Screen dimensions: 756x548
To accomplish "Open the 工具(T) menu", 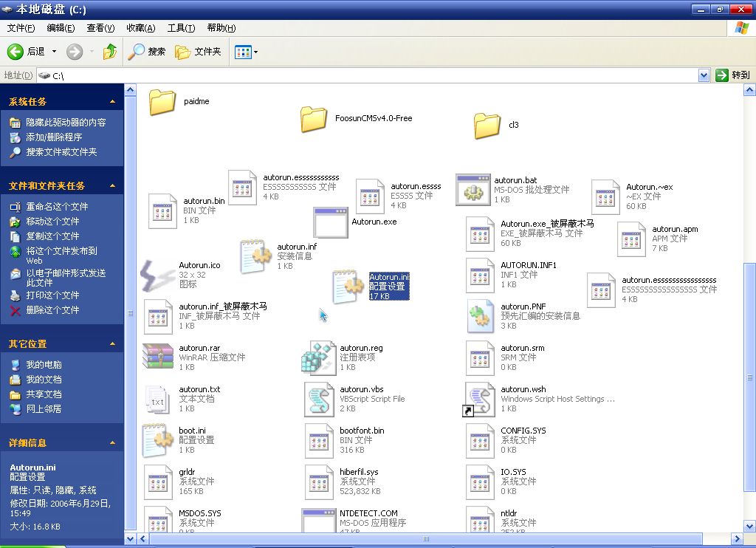I will 181,28.
